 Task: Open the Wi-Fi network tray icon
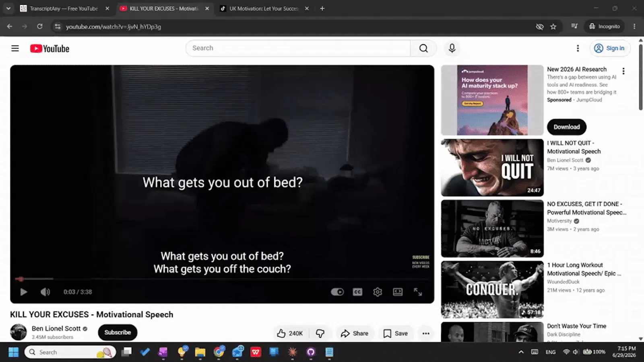[566, 352]
